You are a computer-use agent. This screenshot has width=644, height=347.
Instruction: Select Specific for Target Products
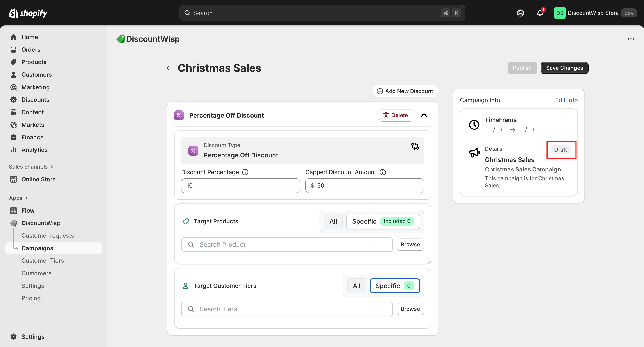point(364,221)
